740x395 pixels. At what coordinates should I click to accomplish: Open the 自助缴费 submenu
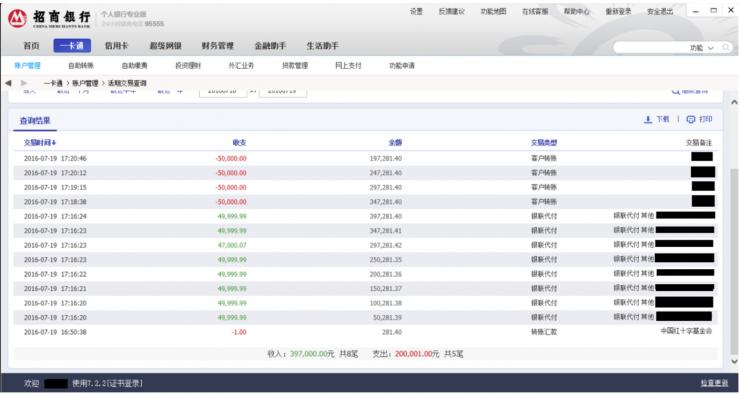click(135, 66)
